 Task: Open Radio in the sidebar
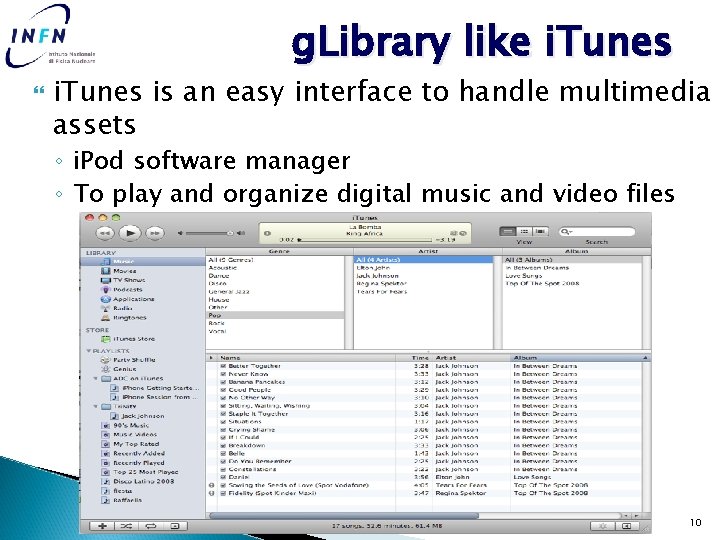coord(142,308)
